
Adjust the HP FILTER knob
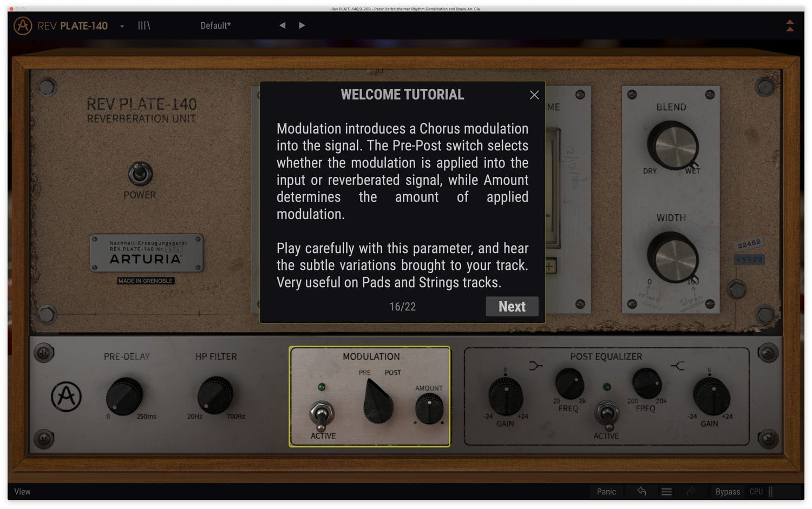click(215, 395)
